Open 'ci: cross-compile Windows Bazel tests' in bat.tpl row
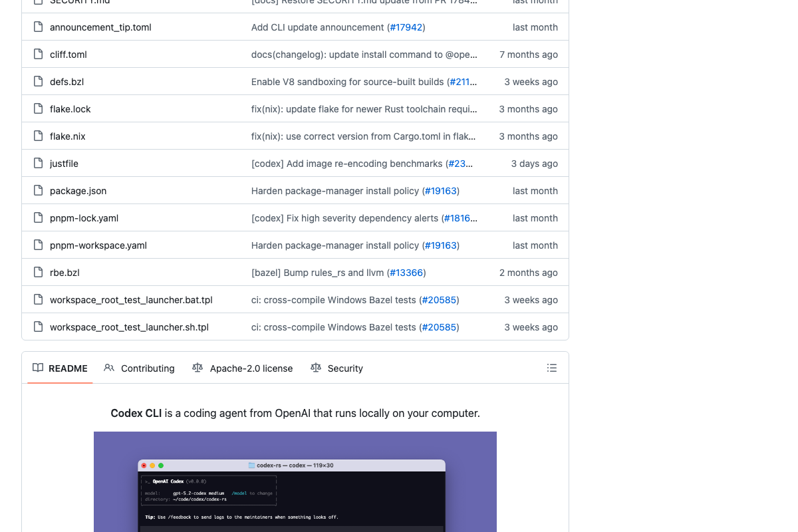Screen dimensions: 798x532 tap(333, 300)
